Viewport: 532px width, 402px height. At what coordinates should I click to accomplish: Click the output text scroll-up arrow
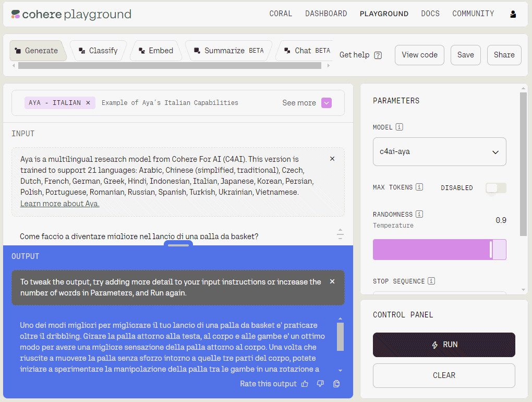340,319
